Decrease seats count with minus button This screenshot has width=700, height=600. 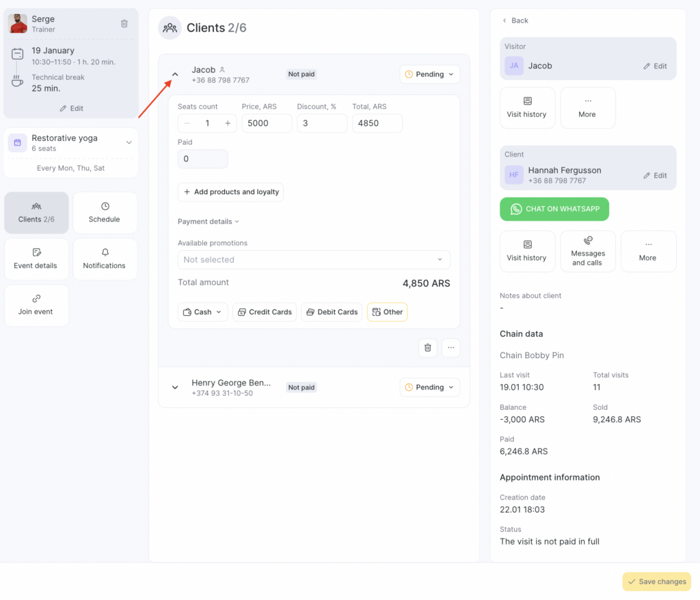[x=187, y=124]
